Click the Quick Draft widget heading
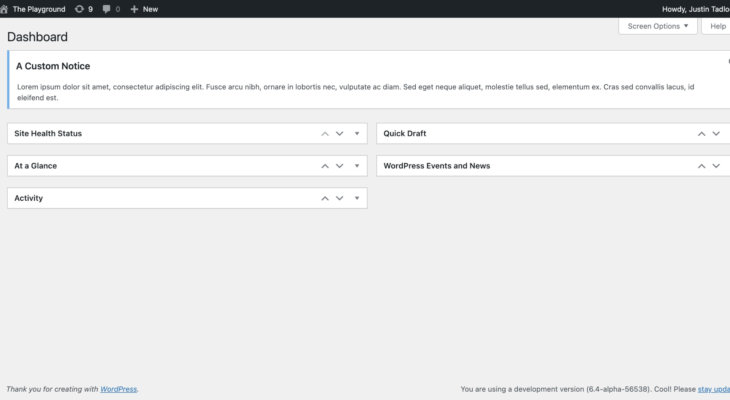The height and width of the screenshot is (400, 730). pos(405,133)
